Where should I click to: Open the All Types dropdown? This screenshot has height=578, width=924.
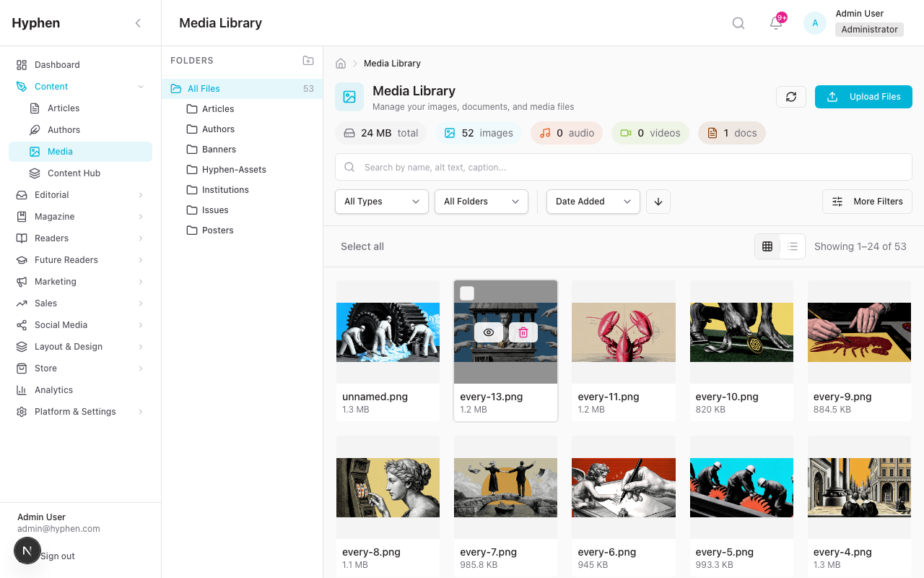pyautogui.click(x=382, y=202)
